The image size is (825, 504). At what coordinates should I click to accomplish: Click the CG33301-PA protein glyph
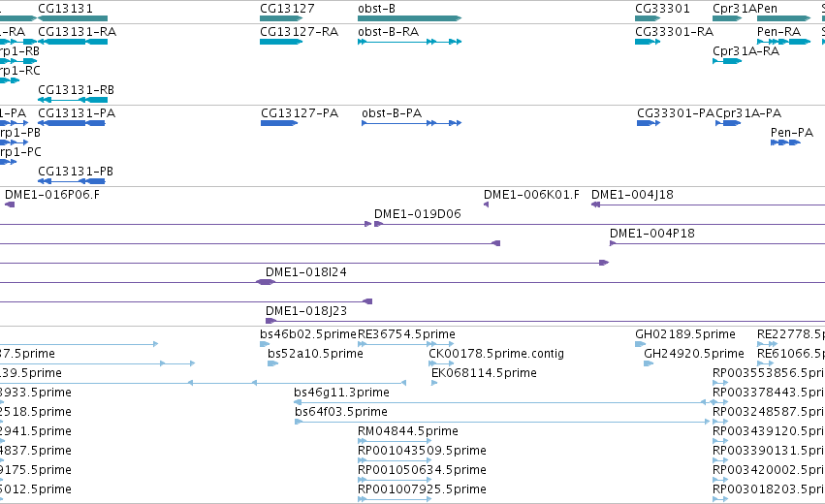tap(649, 123)
